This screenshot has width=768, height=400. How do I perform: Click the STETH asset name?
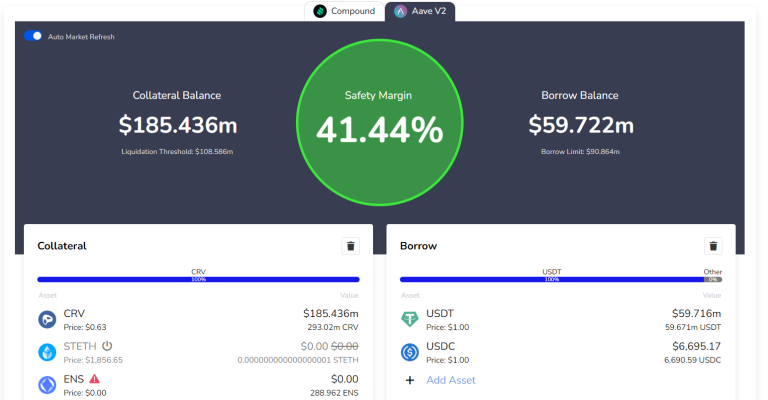pos(80,346)
